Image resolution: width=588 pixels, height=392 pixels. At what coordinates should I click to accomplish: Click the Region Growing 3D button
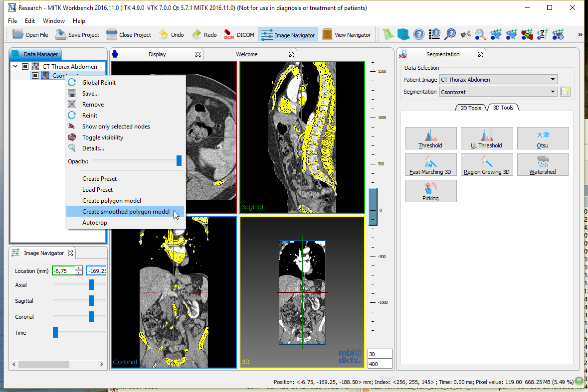pos(486,164)
